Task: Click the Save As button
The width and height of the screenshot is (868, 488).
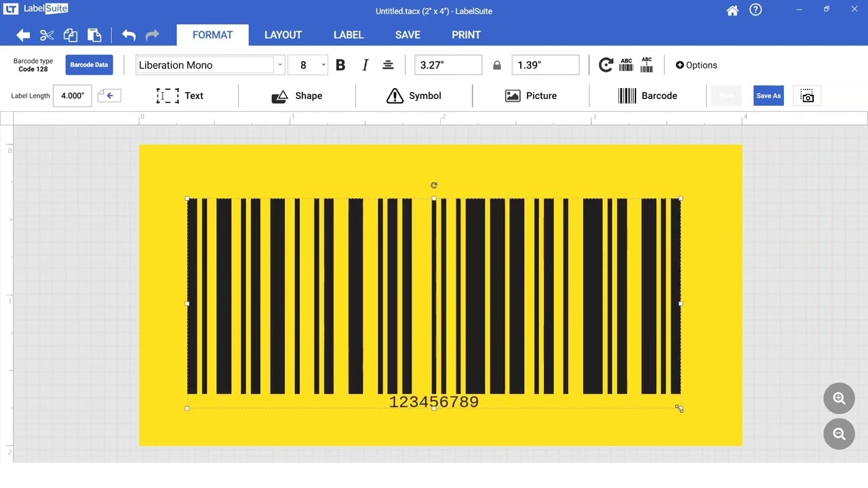Action: pos(768,96)
